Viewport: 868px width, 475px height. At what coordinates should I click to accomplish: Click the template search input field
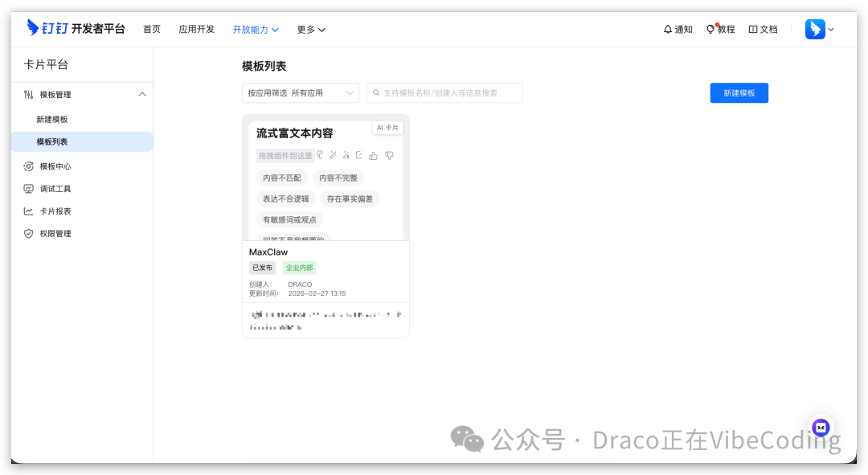[444, 92]
